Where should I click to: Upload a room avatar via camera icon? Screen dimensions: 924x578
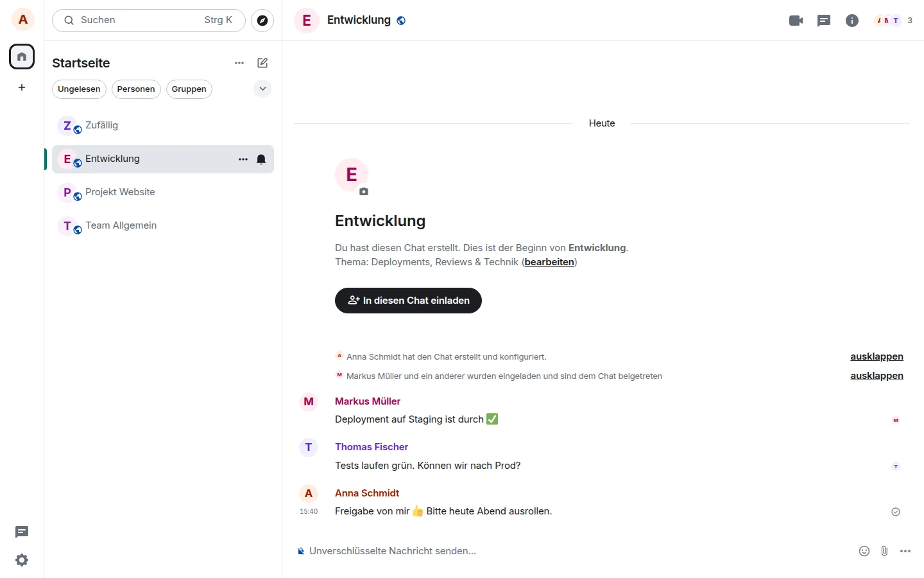[364, 191]
